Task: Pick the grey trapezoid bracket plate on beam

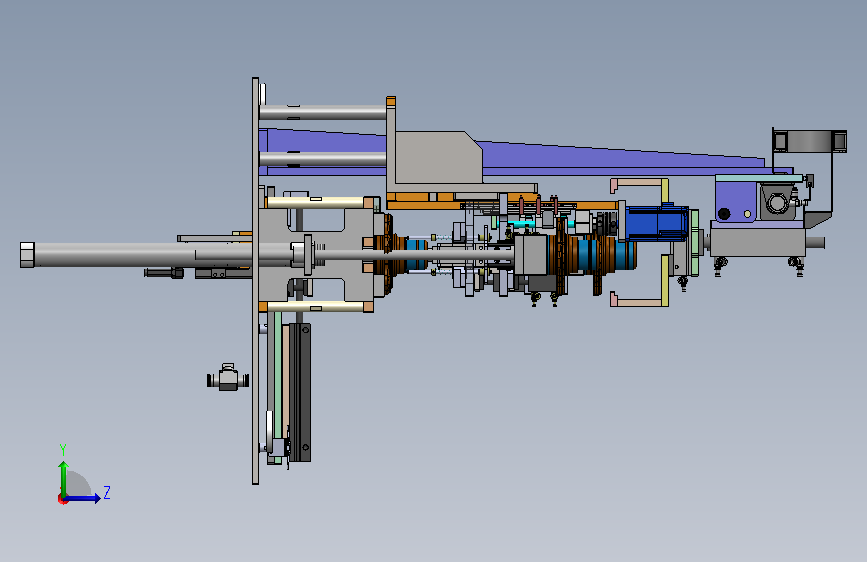Action: (438, 158)
